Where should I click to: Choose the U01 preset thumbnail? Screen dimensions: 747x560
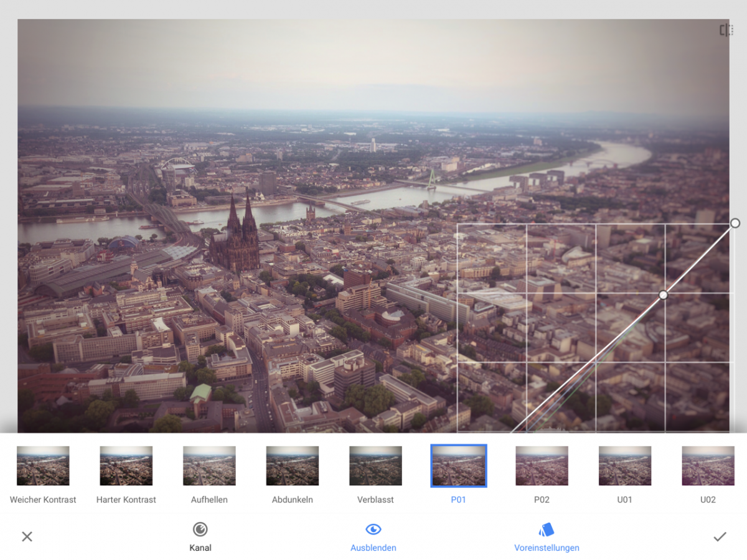coord(625,466)
